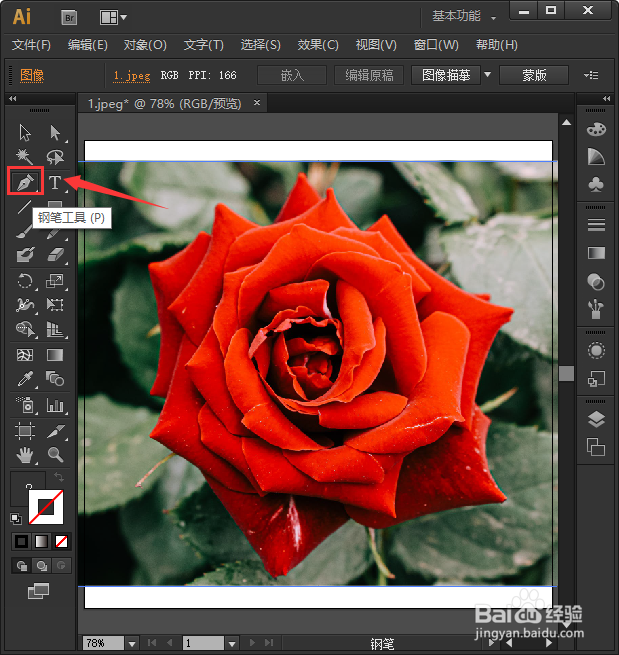Open Adobe Bridge via Br icon
619x655 pixels.
pos(69,18)
